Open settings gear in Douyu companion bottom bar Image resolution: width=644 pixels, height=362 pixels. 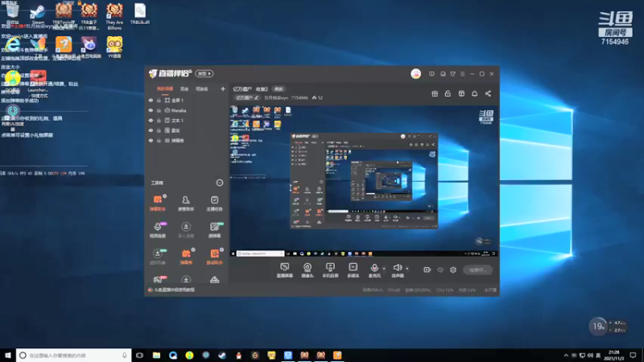(453, 269)
